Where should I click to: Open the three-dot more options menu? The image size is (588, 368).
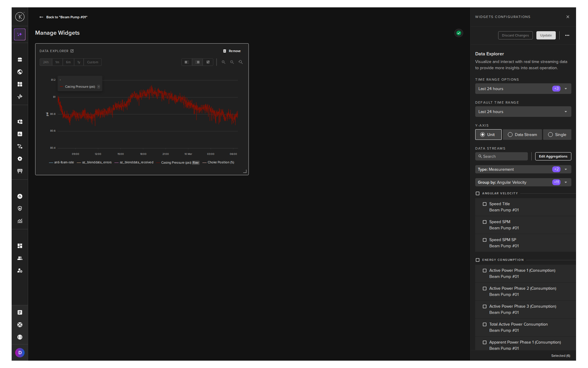567,35
